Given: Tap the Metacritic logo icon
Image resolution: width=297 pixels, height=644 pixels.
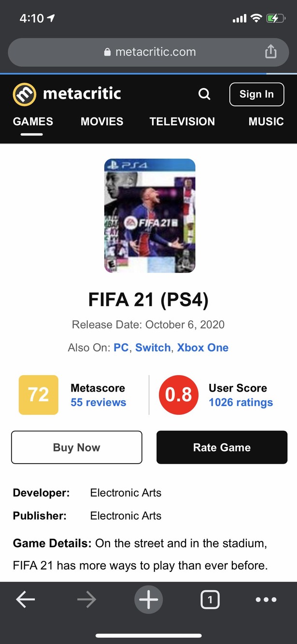Looking at the screenshot, I should pyautogui.click(x=24, y=94).
